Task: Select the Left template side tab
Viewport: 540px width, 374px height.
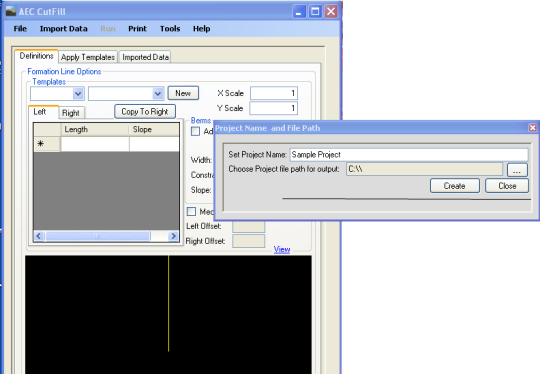Action: click(x=43, y=112)
